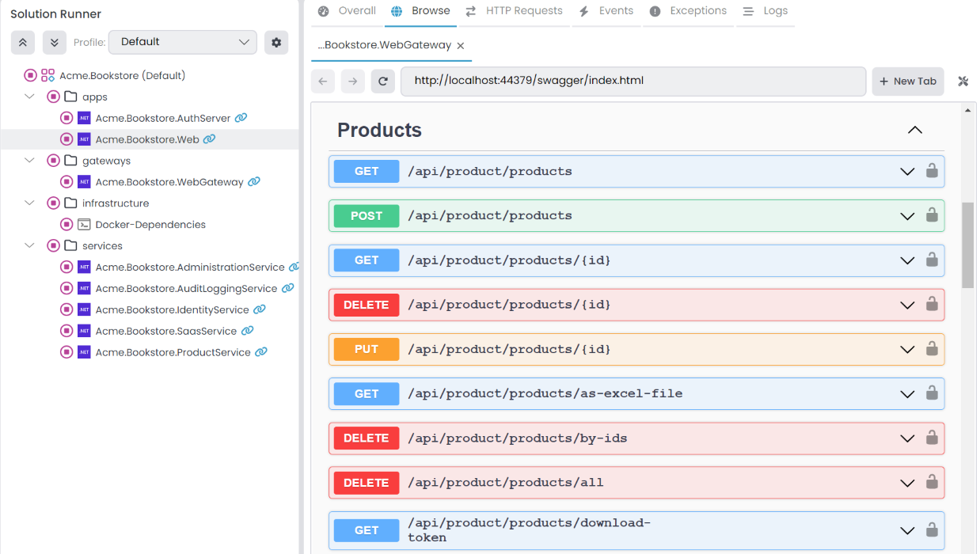Click the New Tab button
The image size is (980, 554).
908,81
